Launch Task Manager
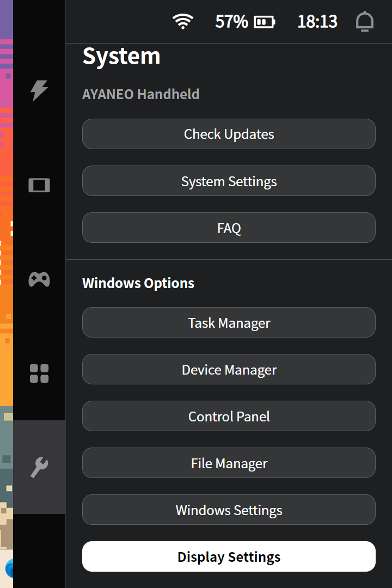Image resolution: width=392 pixels, height=588 pixels. pyautogui.click(x=229, y=323)
